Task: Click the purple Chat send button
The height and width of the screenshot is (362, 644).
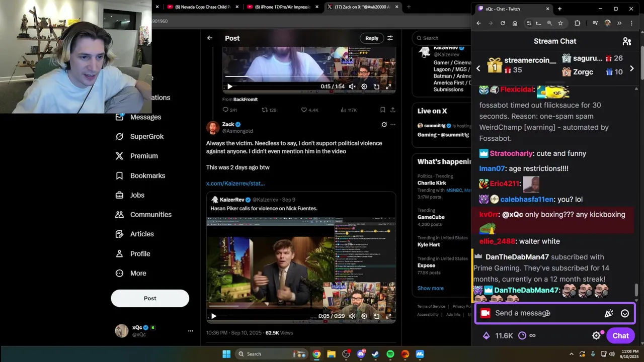Action: [620, 336]
